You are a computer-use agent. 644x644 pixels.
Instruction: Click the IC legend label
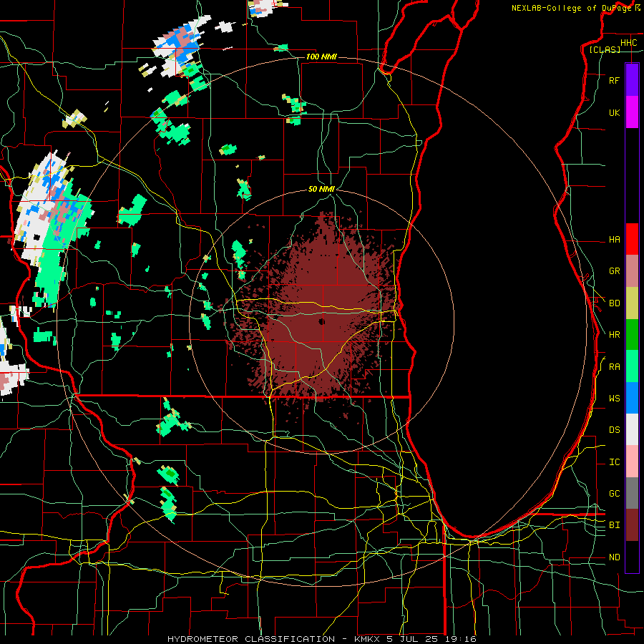(615, 462)
